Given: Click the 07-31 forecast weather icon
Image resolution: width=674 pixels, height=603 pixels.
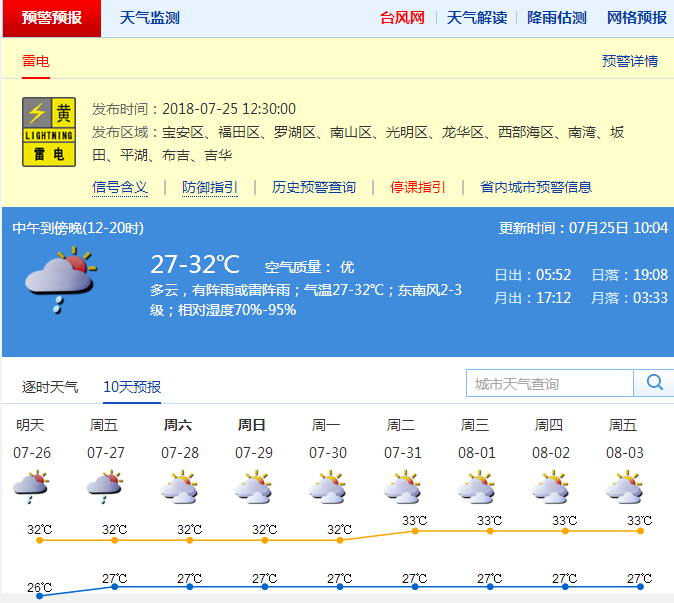Looking at the screenshot, I should click(402, 489).
